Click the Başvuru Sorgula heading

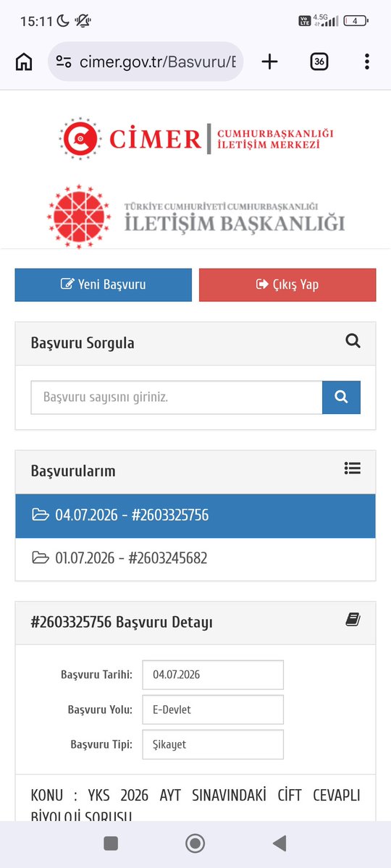coord(83,343)
